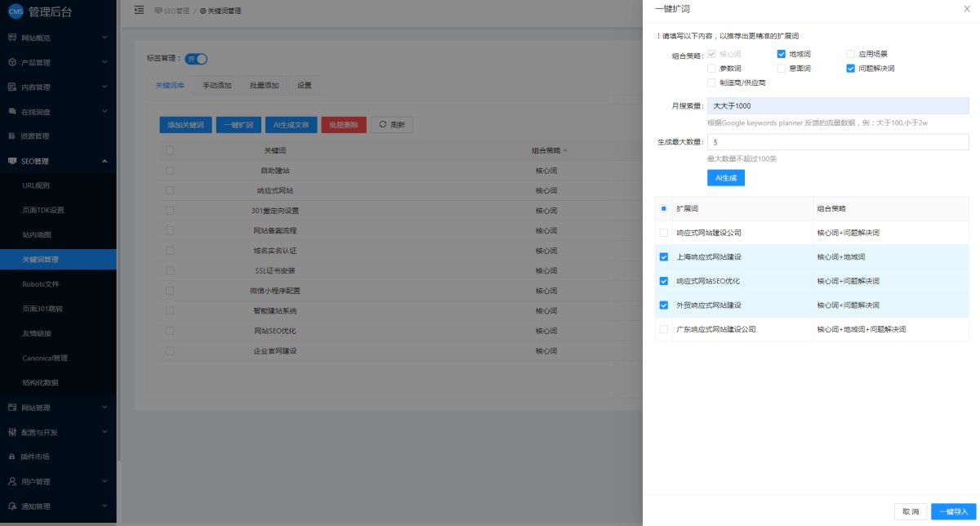
Task: Expand the 配置与开发 menu chevron
Action: (105, 431)
